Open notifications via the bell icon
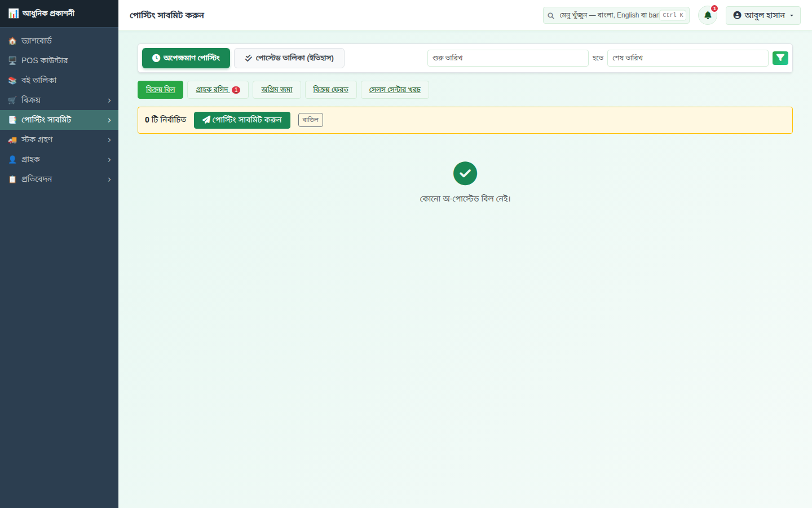 [x=708, y=15]
